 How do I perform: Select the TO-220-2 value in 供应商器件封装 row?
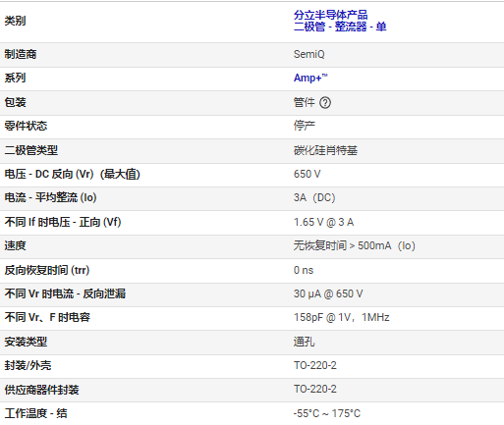point(315,389)
